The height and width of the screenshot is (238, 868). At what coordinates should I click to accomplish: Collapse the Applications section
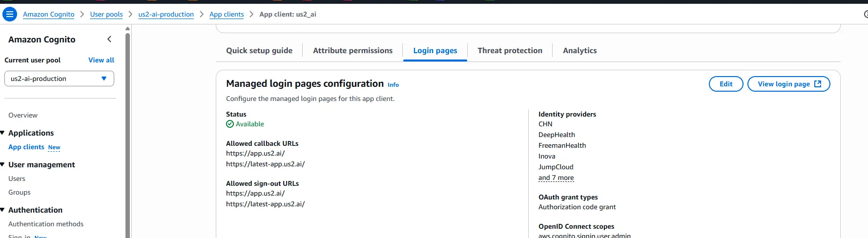pos(2,133)
